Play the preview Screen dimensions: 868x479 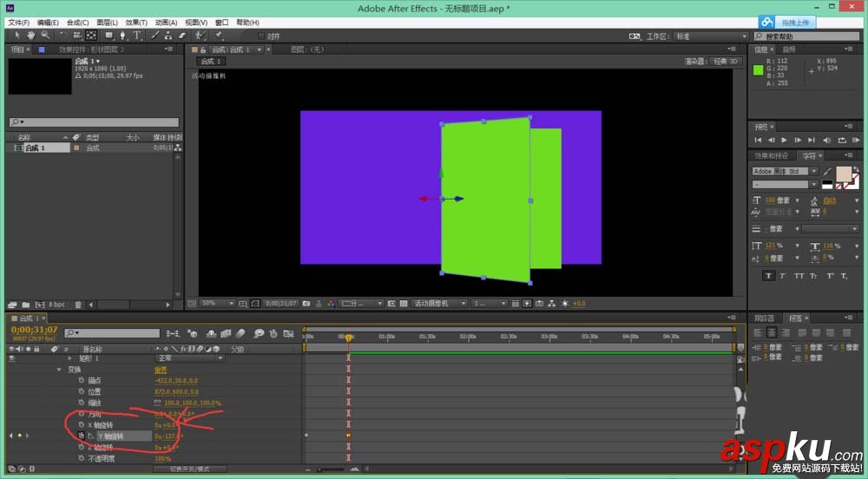[784, 141]
